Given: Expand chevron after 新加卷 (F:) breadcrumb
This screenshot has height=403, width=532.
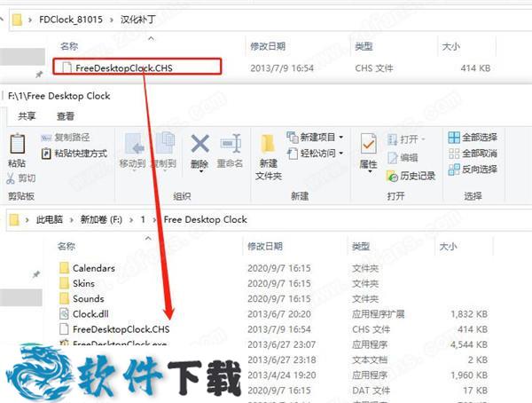Looking at the screenshot, I should pyautogui.click(x=131, y=220).
